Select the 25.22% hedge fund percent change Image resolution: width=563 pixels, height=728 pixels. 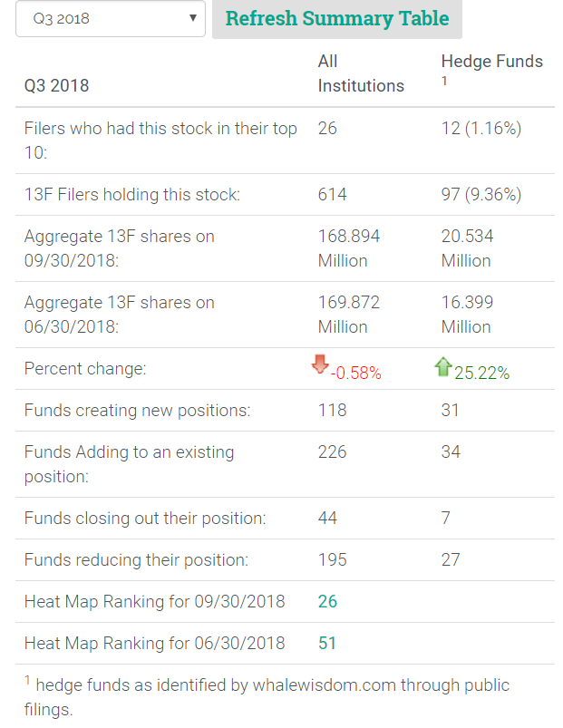tap(481, 373)
